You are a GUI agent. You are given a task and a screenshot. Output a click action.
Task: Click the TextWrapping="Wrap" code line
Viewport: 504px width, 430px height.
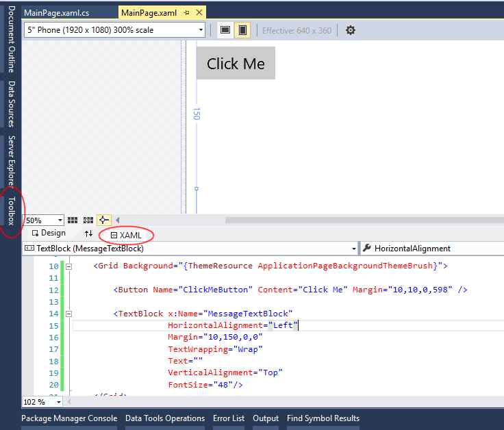215,349
